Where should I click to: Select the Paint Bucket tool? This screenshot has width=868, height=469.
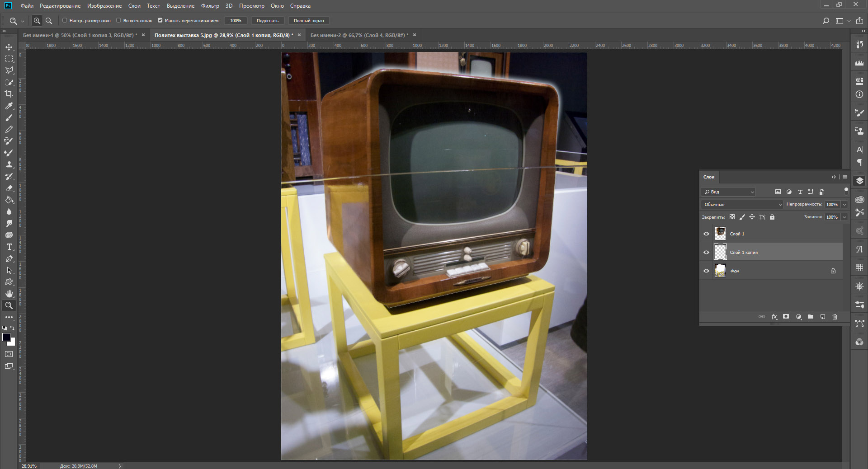click(9, 200)
